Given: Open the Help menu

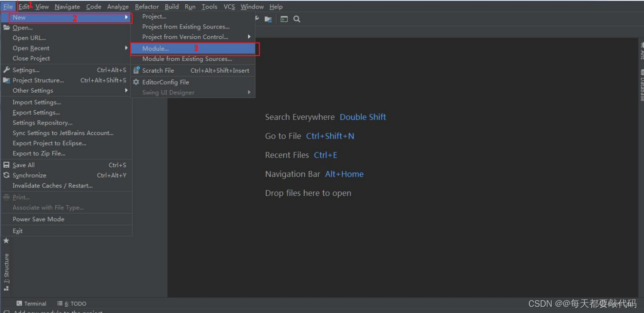Looking at the screenshot, I should (x=276, y=7).
